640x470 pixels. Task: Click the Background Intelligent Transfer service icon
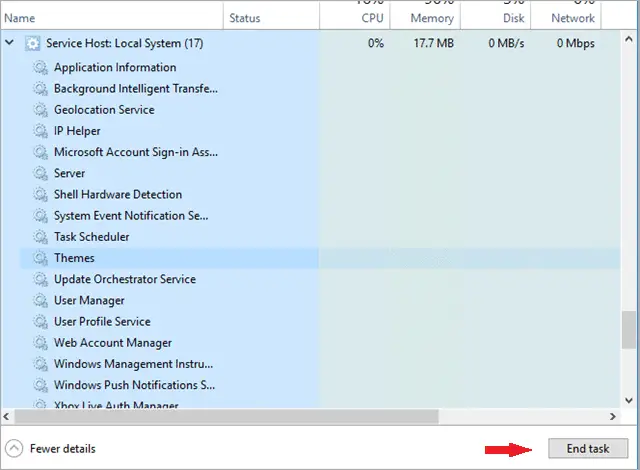tap(40, 89)
